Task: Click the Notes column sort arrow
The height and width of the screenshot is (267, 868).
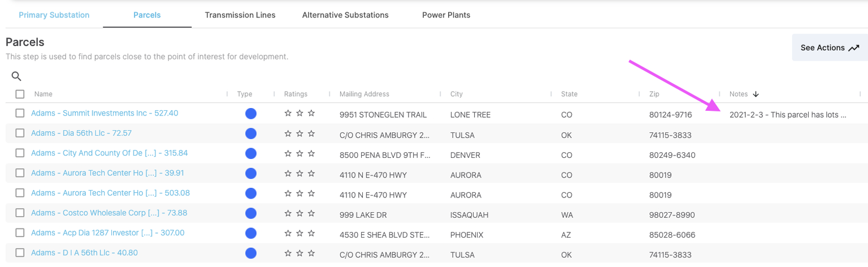Action: point(756,94)
